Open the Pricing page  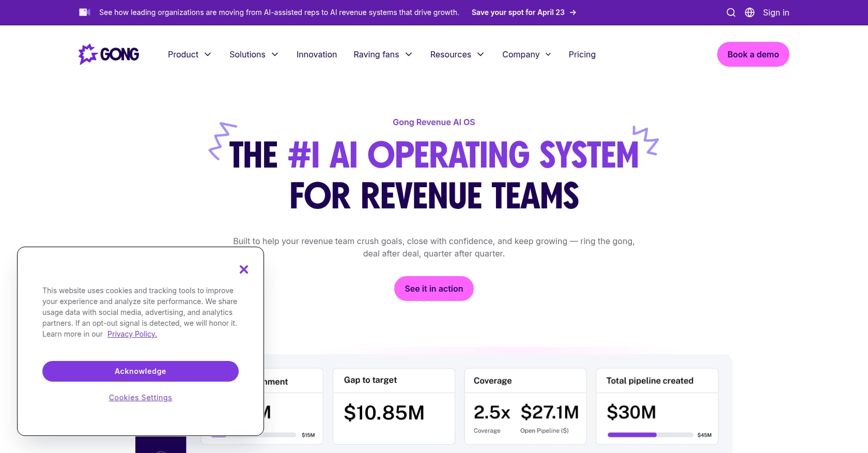(x=582, y=54)
